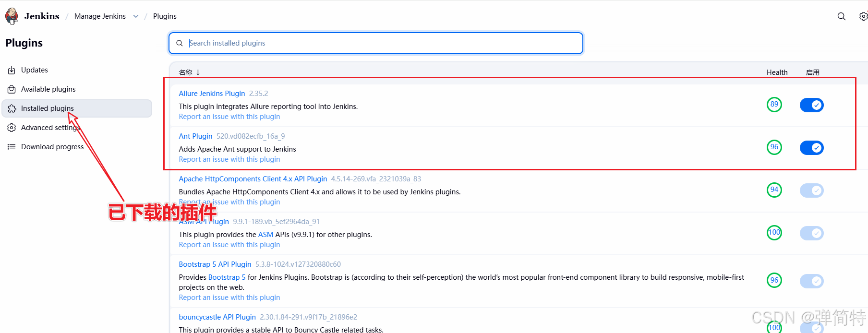The width and height of the screenshot is (868, 333).
Task: Toggle the Bootstrap 5 API Plugin switch
Action: (x=812, y=281)
